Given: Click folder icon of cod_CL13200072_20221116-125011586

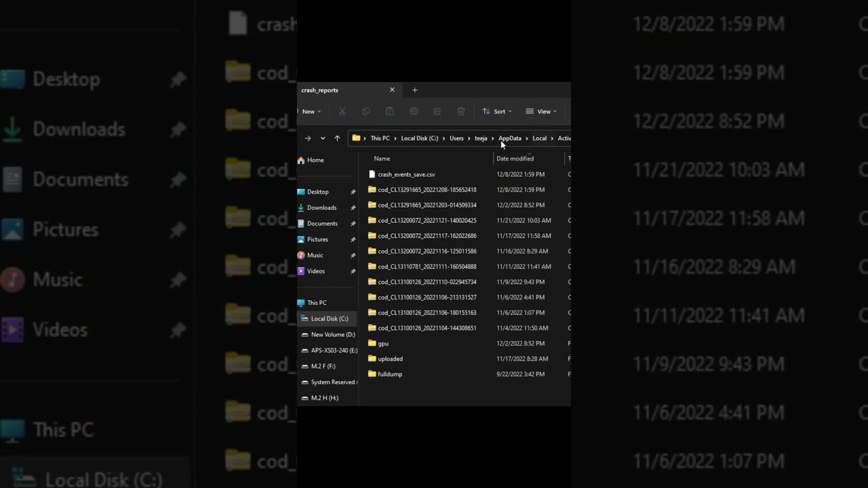Looking at the screenshot, I should coord(372,251).
